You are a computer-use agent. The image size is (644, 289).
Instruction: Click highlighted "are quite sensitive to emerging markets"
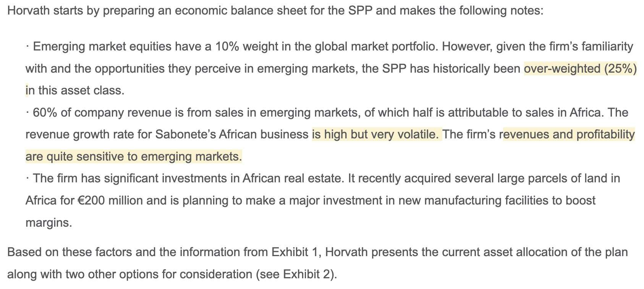pyautogui.click(x=134, y=157)
